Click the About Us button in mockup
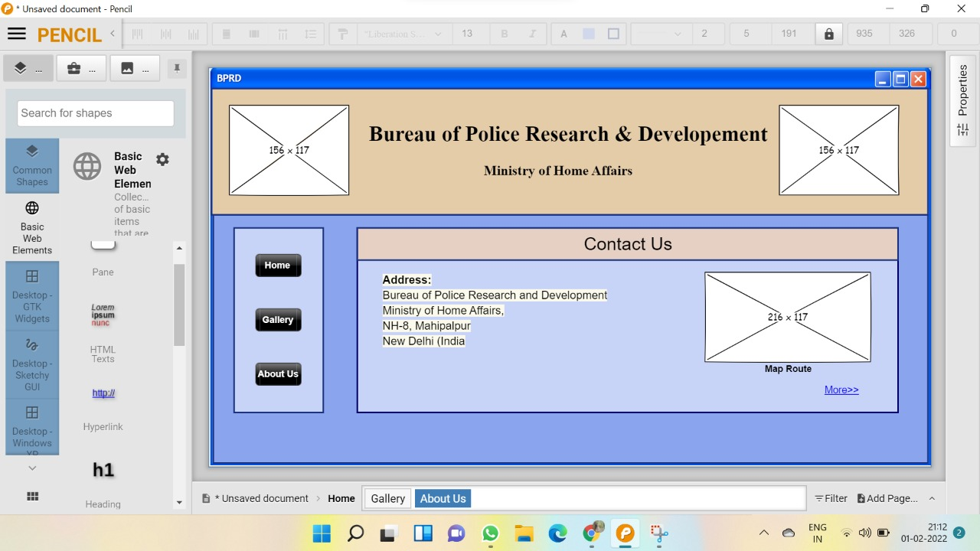This screenshot has width=980, height=551. 278,374
